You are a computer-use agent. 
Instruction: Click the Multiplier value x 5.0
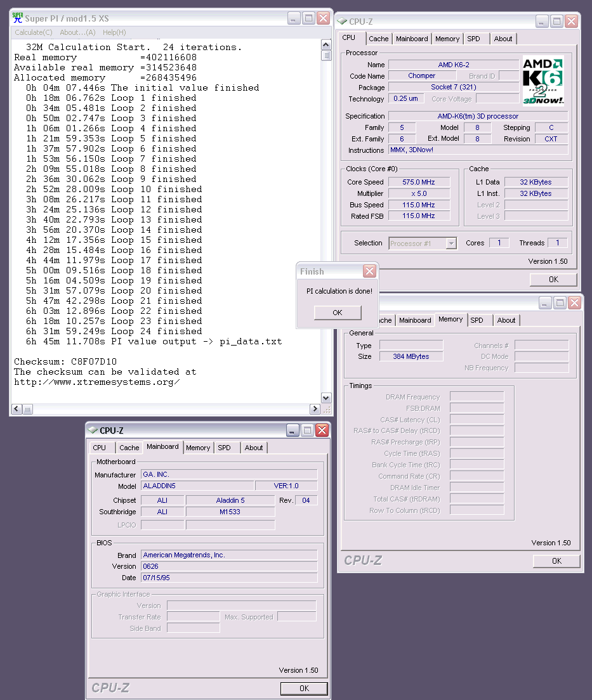[x=419, y=194]
